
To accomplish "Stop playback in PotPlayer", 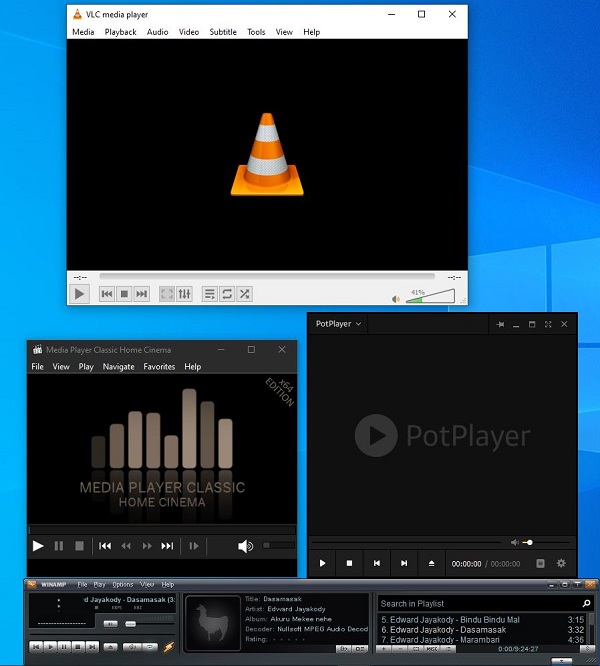I will tap(349, 563).
